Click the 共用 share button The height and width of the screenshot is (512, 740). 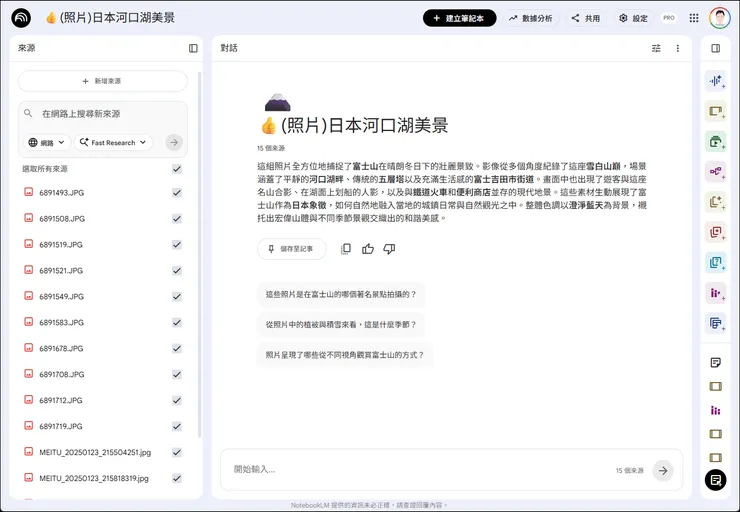[585, 18]
